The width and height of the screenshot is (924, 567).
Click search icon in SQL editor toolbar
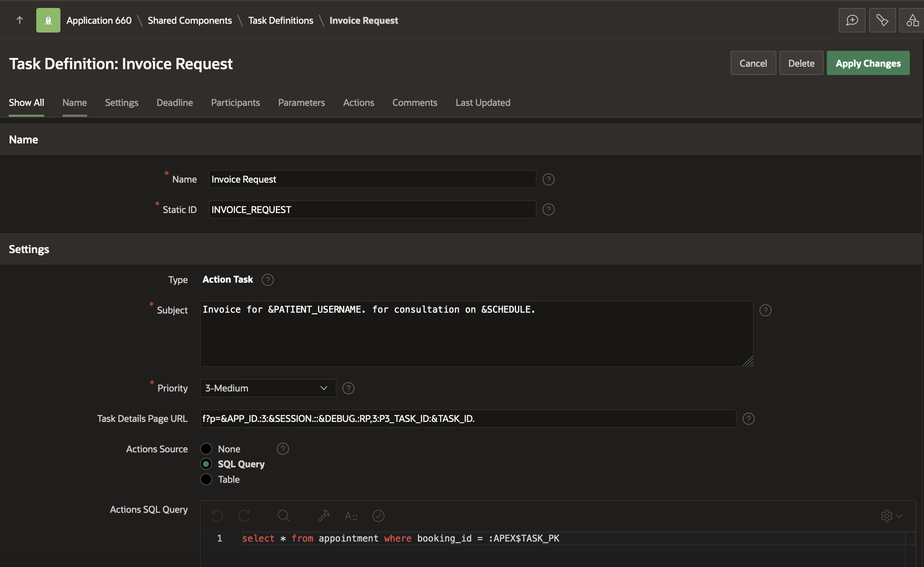(284, 516)
